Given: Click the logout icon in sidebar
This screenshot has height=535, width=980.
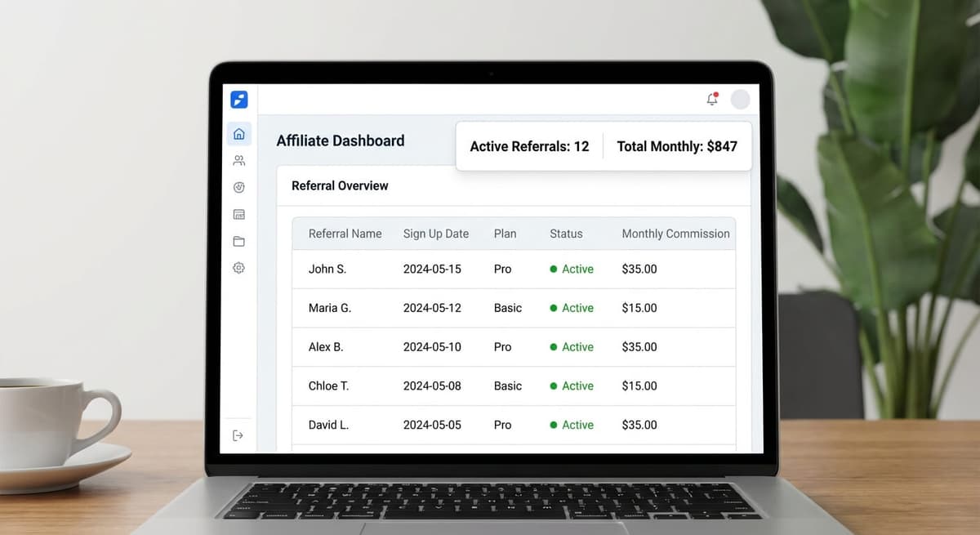Looking at the screenshot, I should pos(238,435).
